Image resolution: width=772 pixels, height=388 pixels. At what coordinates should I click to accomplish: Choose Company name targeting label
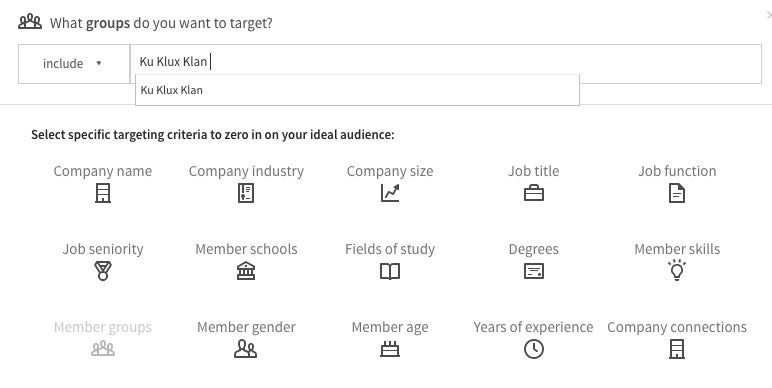coord(103,171)
